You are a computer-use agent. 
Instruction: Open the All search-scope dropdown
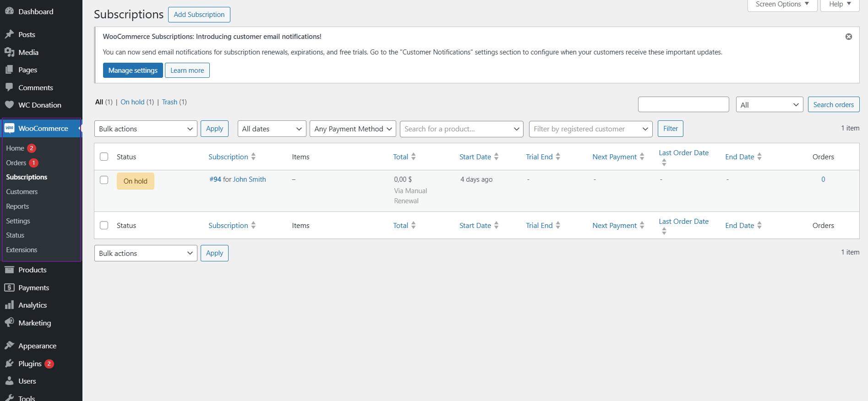[x=770, y=105]
